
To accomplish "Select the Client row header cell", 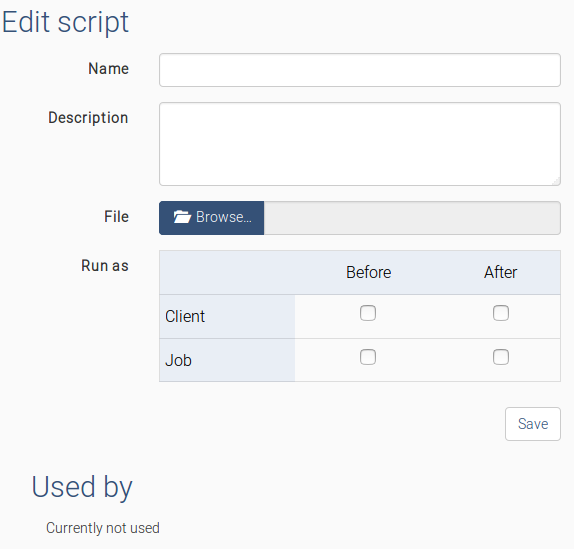I will [227, 317].
